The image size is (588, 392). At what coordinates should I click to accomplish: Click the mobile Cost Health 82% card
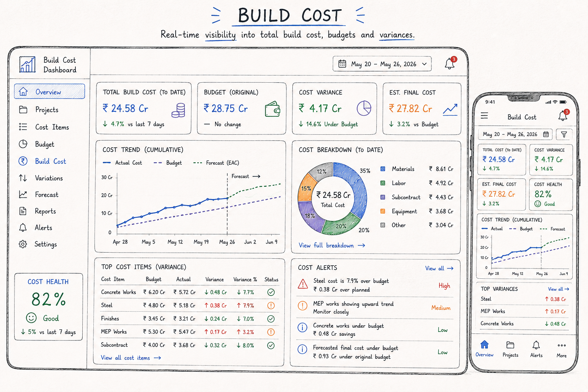(551, 194)
